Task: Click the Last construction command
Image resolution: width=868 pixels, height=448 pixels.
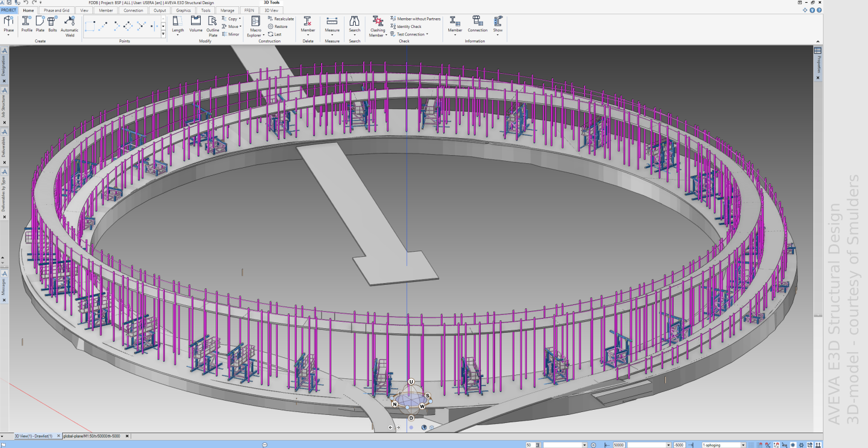Action: (x=274, y=34)
